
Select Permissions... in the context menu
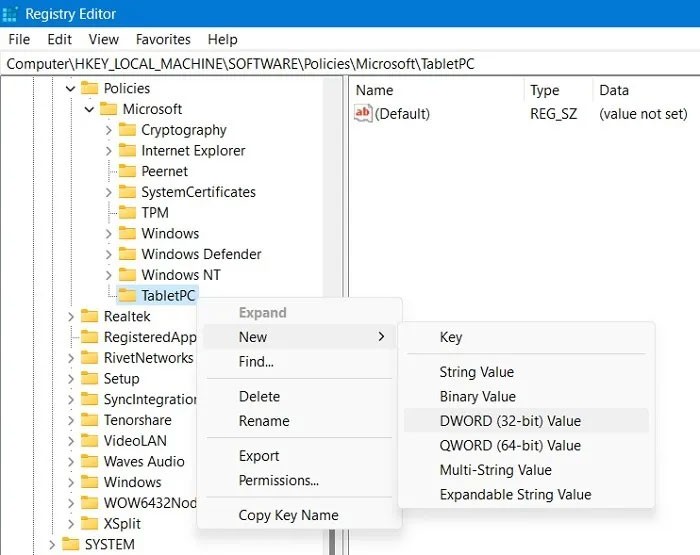pyautogui.click(x=278, y=481)
